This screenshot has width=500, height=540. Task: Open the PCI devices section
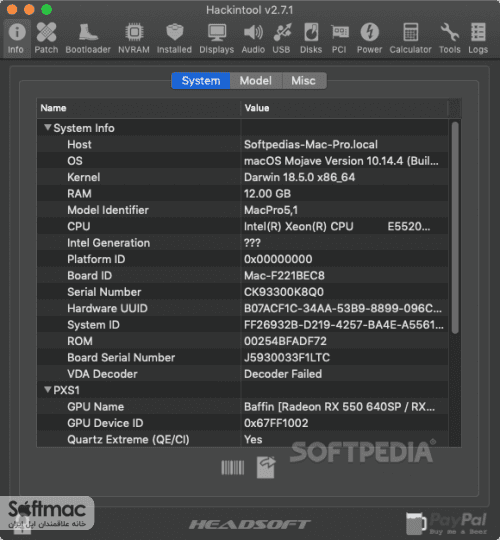coord(339,38)
